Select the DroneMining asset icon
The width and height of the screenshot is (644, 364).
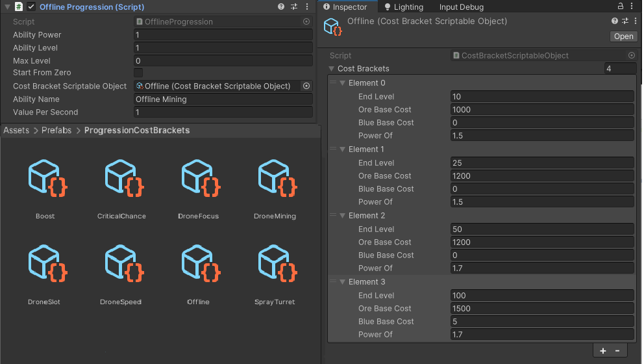[277, 177]
